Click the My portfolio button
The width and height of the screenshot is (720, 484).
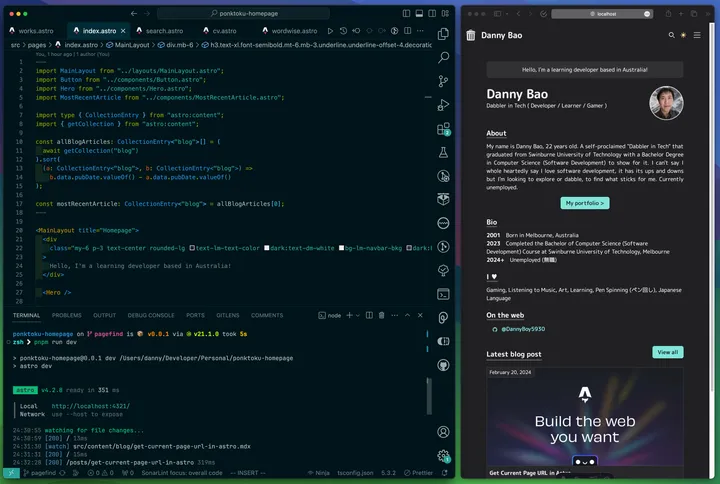[x=585, y=203]
